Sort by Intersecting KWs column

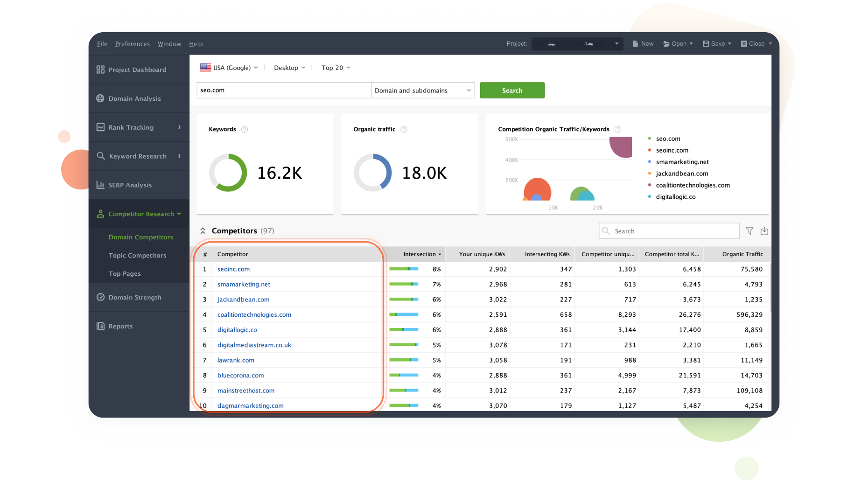543,254
